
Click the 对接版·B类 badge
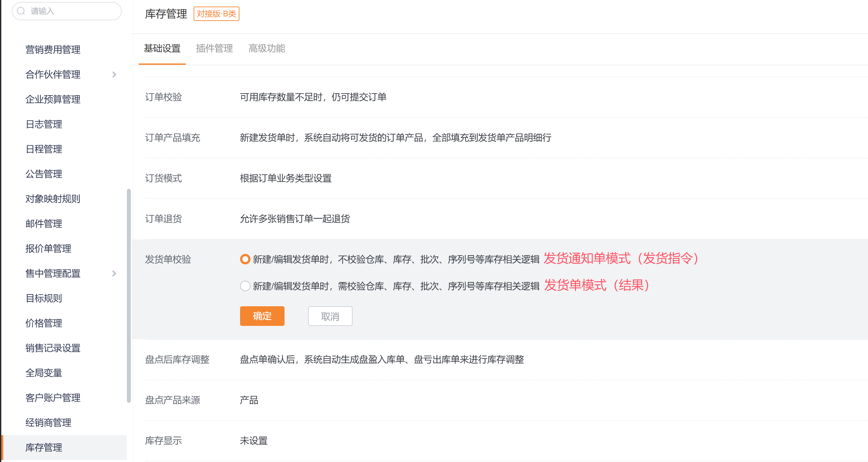click(x=216, y=14)
